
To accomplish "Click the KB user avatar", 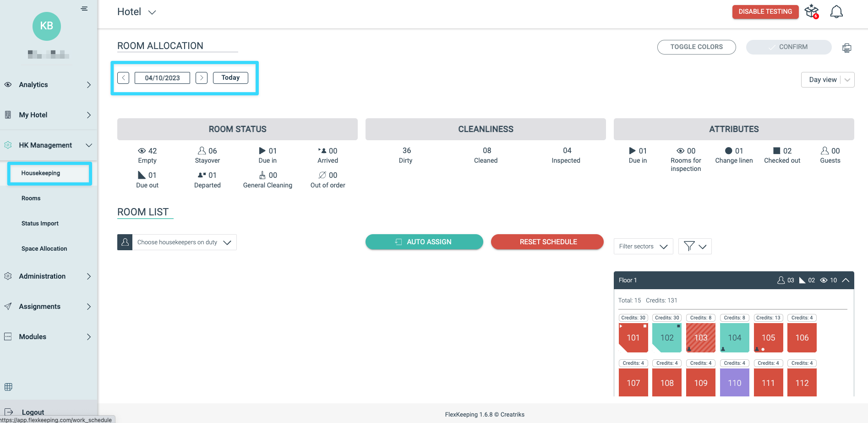I will tap(47, 26).
